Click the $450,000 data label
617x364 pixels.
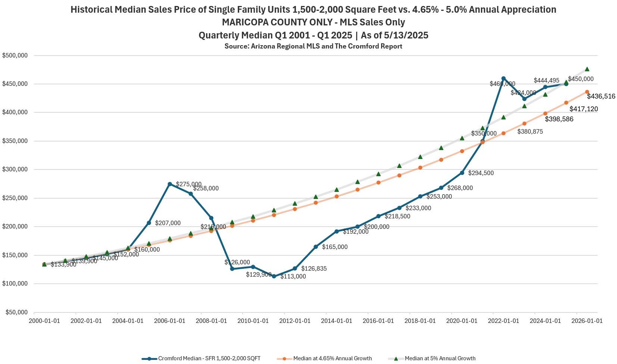tap(581, 79)
